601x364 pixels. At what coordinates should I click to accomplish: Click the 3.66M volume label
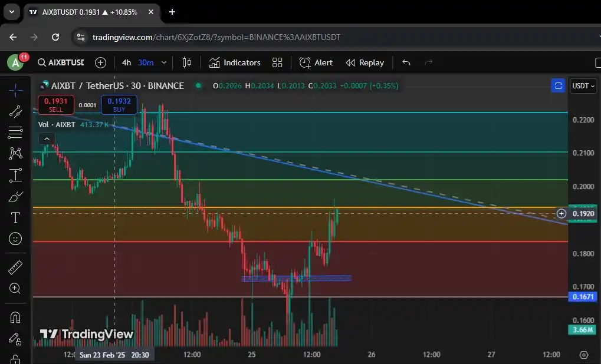tap(583, 330)
